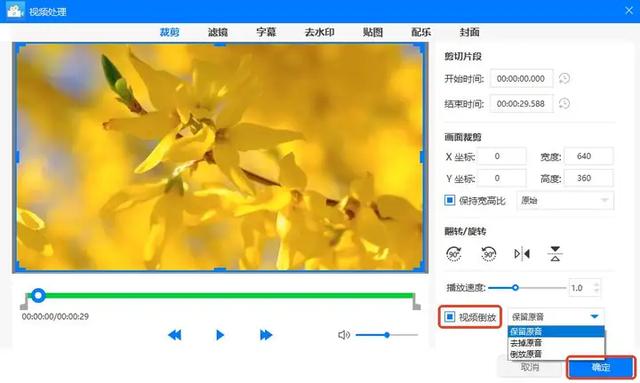
Task: Click the right-middle crop edge handle
Action: click(x=422, y=156)
